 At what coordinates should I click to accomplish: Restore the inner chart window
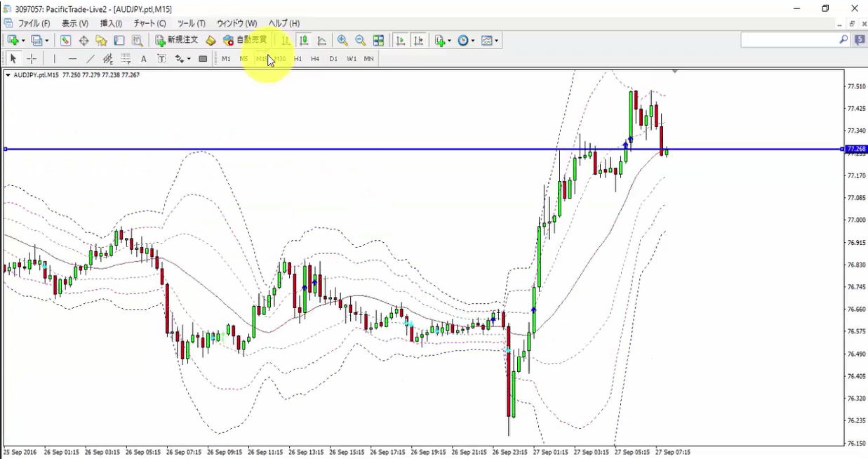[852, 24]
